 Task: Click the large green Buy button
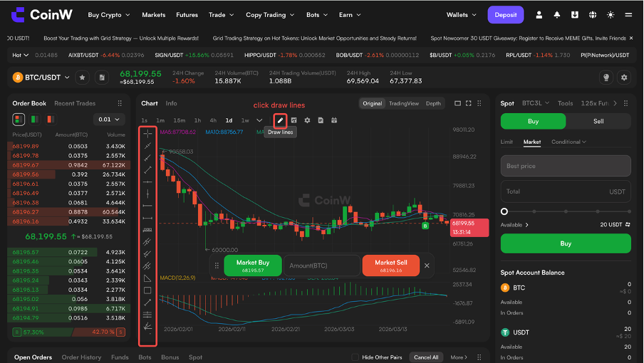(x=566, y=243)
